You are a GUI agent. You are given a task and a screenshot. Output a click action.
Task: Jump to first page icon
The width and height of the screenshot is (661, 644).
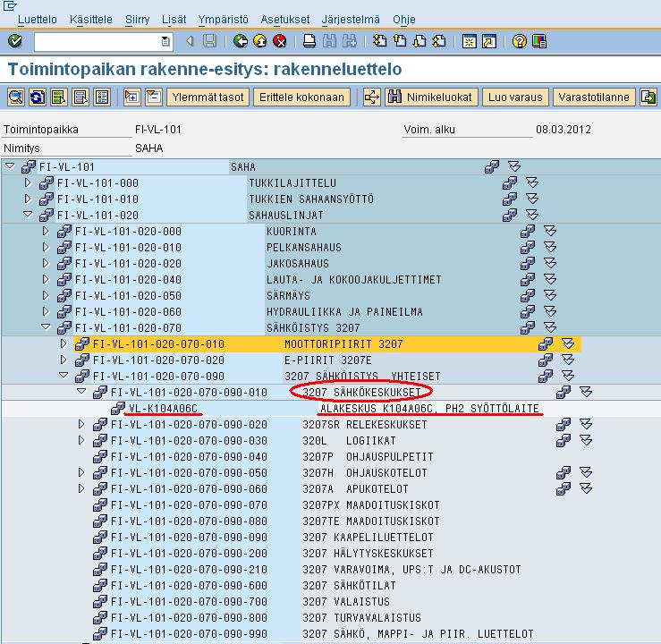click(x=379, y=41)
